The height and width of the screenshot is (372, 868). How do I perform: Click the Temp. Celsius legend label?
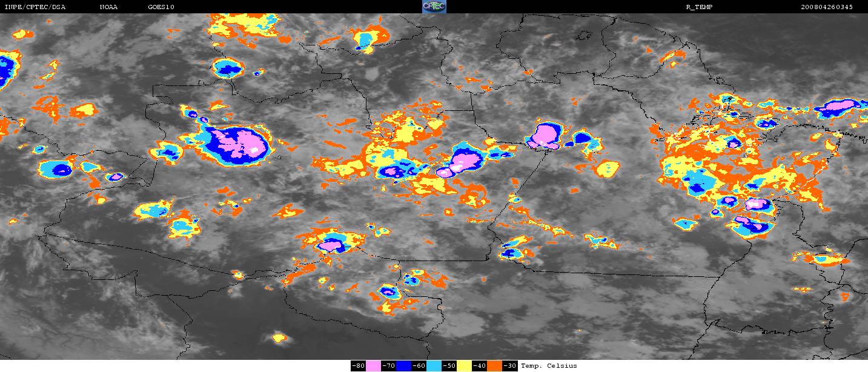549,366
